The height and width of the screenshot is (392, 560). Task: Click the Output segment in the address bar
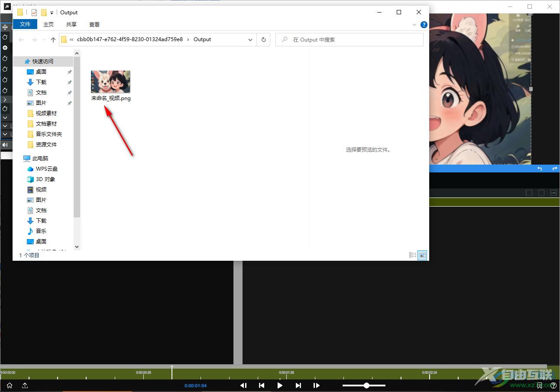coord(202,39)
